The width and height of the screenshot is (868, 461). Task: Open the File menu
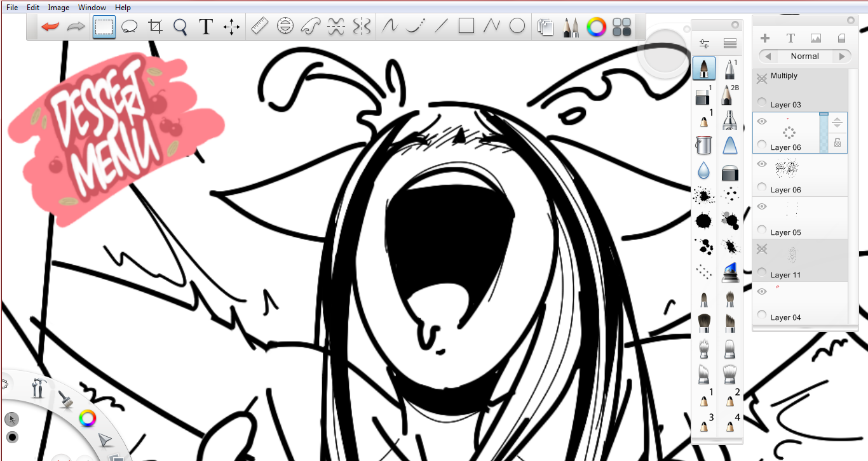pos(12,8)
